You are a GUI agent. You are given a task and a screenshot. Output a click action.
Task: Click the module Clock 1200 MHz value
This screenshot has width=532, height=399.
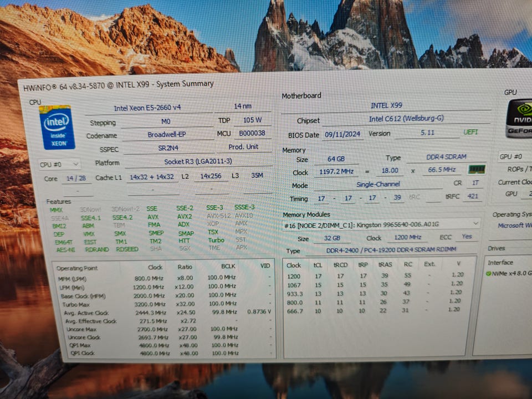pos(407,237)
